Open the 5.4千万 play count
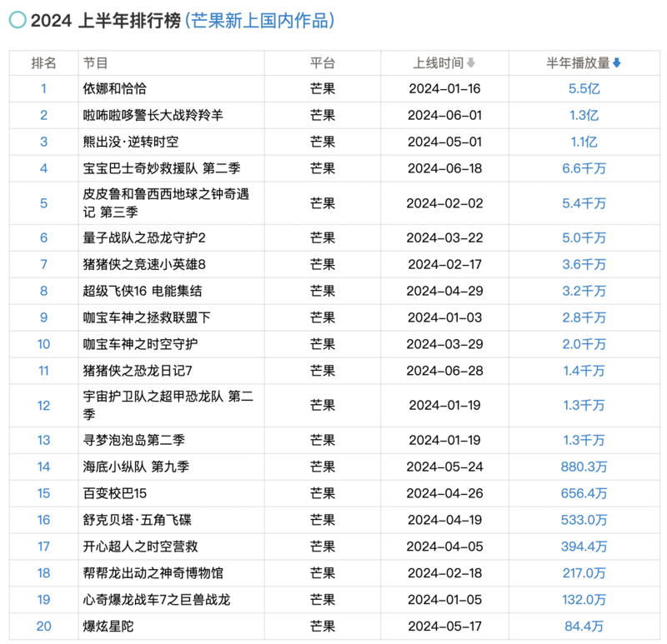This screenshot has width=667, height=644. click(584, 203)
